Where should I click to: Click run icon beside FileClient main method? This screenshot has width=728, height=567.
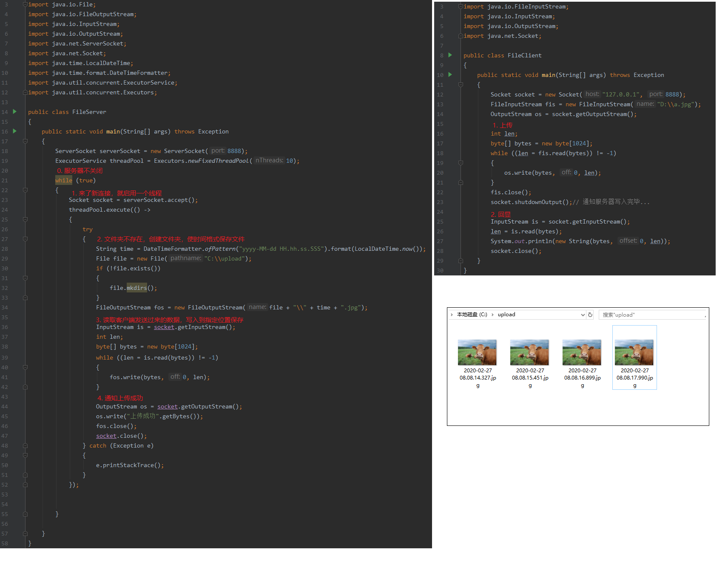450,75
